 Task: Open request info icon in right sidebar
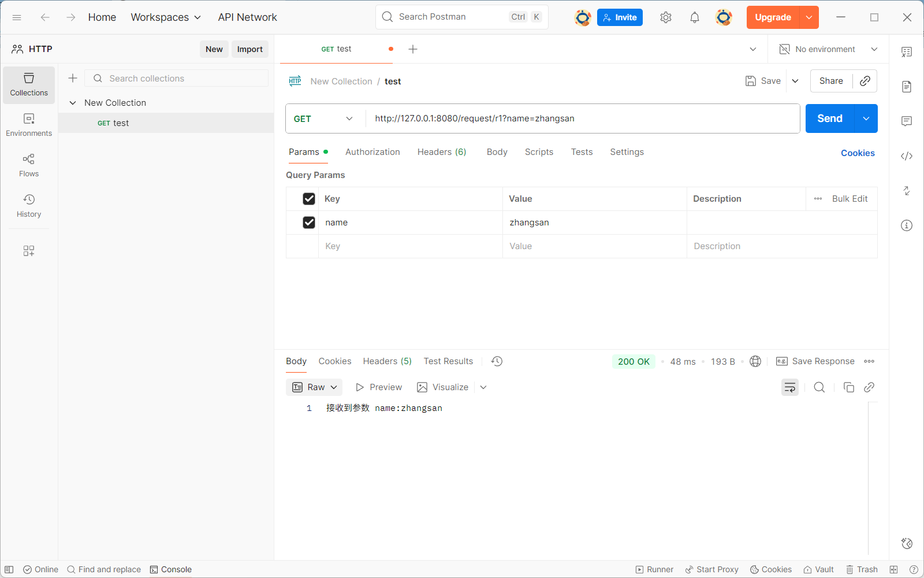(907, 225)
